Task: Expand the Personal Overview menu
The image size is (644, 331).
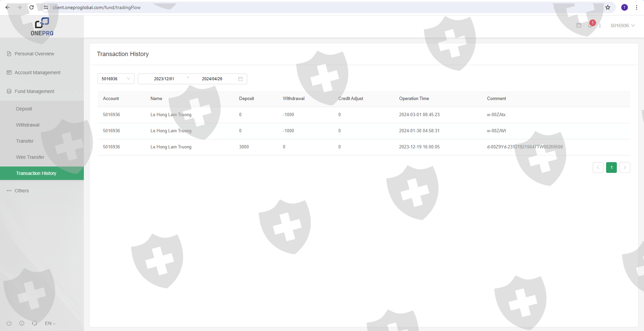Action: (x=42, y=54)
